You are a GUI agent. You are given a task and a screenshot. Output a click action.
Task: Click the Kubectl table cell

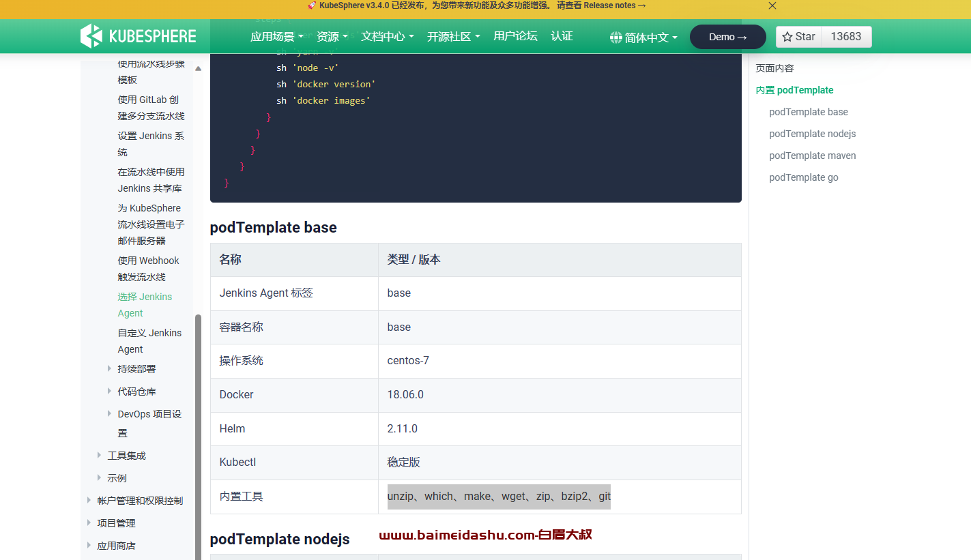(294, 462)
